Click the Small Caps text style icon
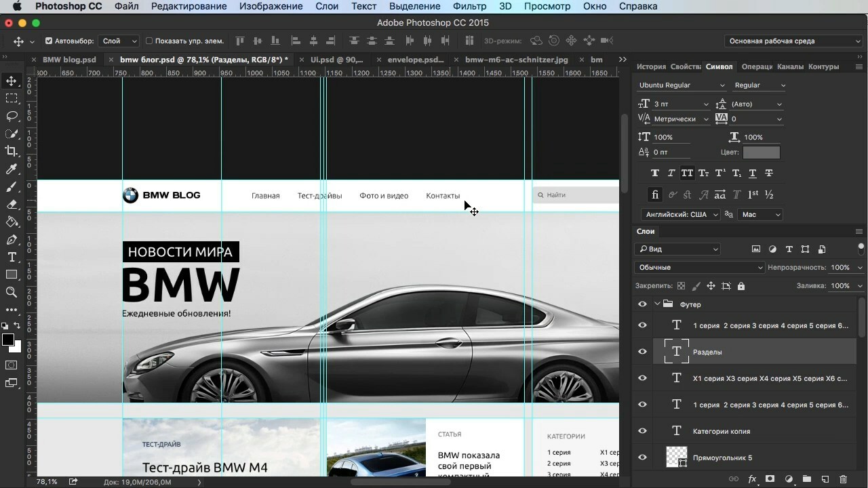The height and width of the screenshot is (488, 868). (704, 173)
